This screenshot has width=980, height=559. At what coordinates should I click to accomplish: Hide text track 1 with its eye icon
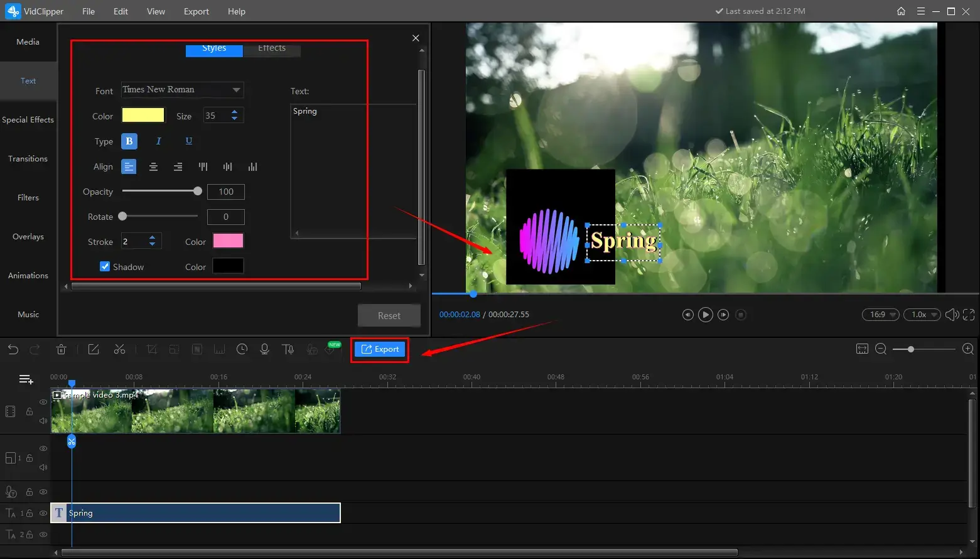click(43, 513)
